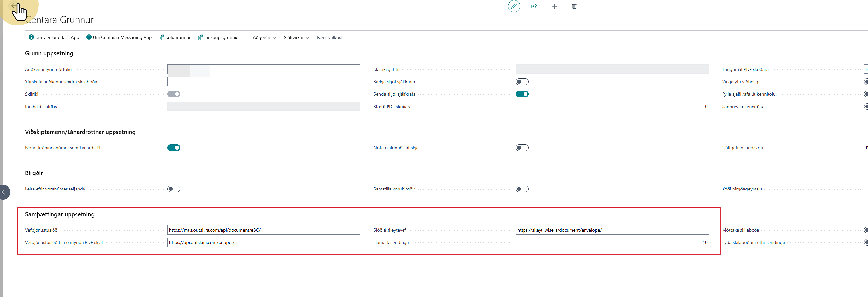
Task: Click Færri valkostir
Action: click(x=331, y=37)
